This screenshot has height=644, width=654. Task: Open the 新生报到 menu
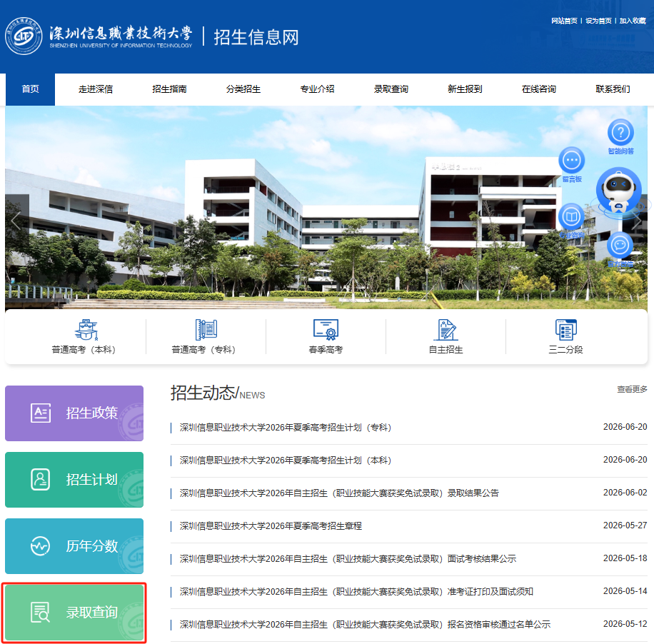[x=465, y=89]
